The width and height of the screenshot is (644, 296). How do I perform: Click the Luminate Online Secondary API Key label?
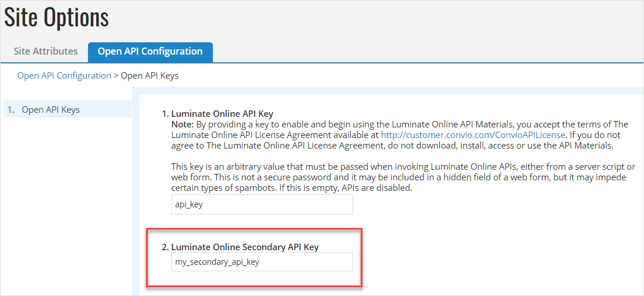[x=245, y=247]
